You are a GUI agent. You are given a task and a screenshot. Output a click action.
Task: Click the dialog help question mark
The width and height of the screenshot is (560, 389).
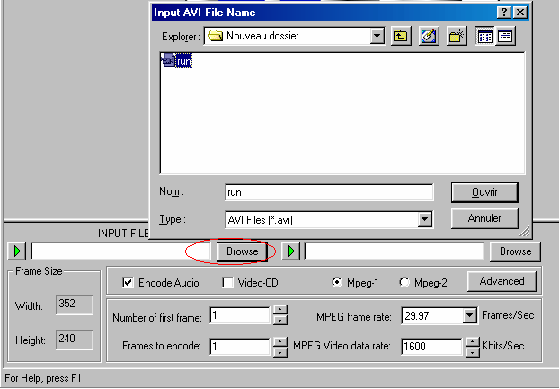click(504, 13)
